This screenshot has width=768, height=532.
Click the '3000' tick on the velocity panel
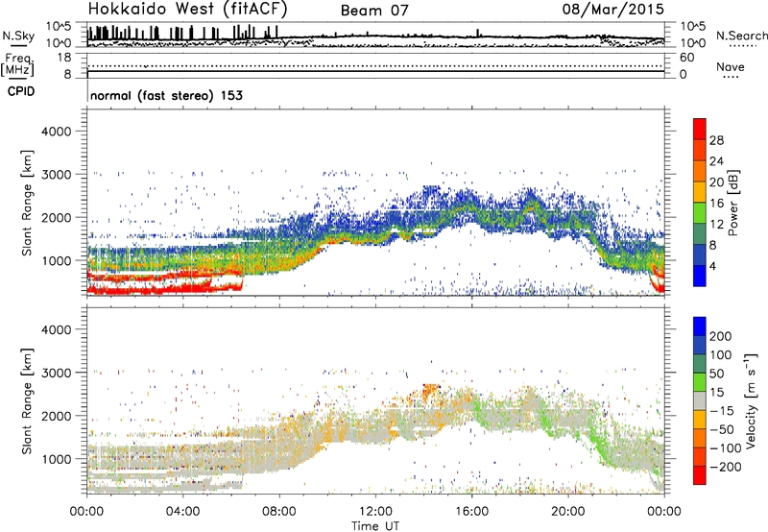click(56, 373)
